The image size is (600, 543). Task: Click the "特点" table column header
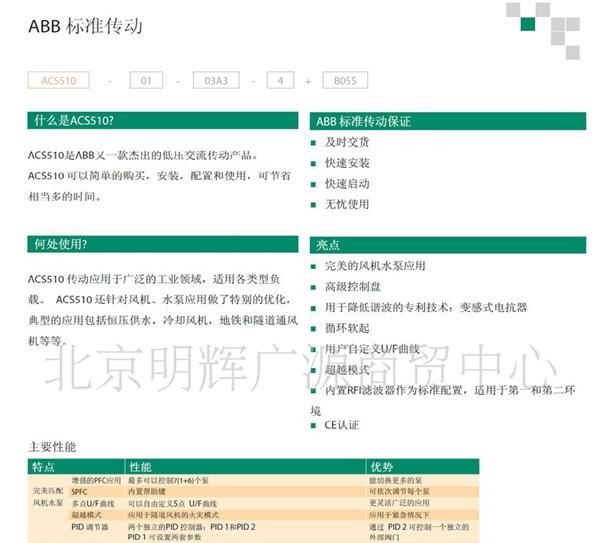43,467
